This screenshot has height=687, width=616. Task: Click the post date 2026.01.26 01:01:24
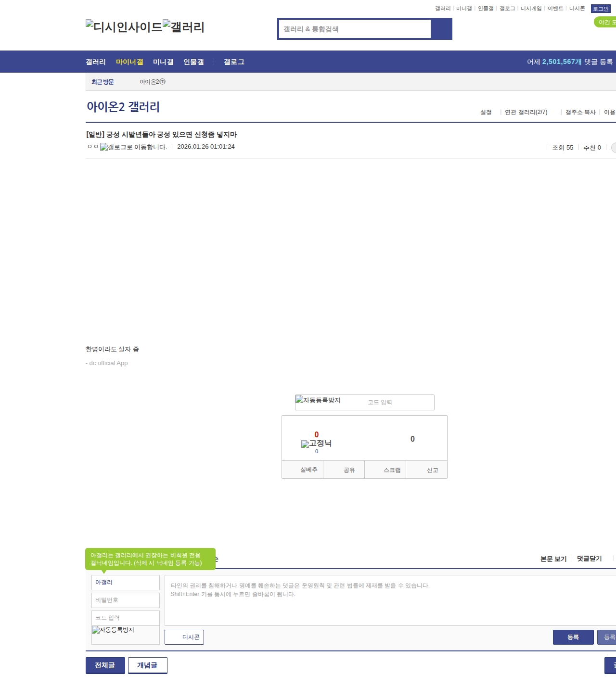(x=206, y=147)
